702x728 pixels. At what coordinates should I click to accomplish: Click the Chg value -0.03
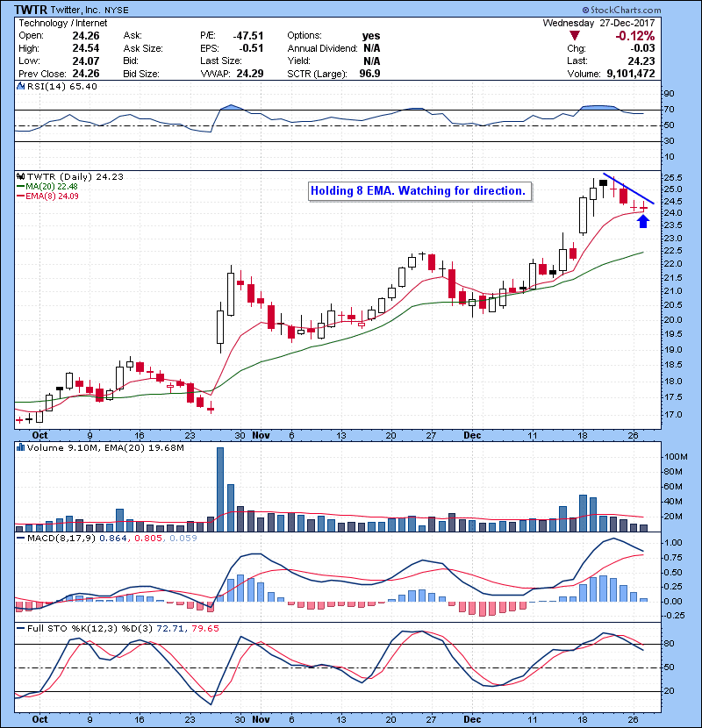(x=642, y=48)
